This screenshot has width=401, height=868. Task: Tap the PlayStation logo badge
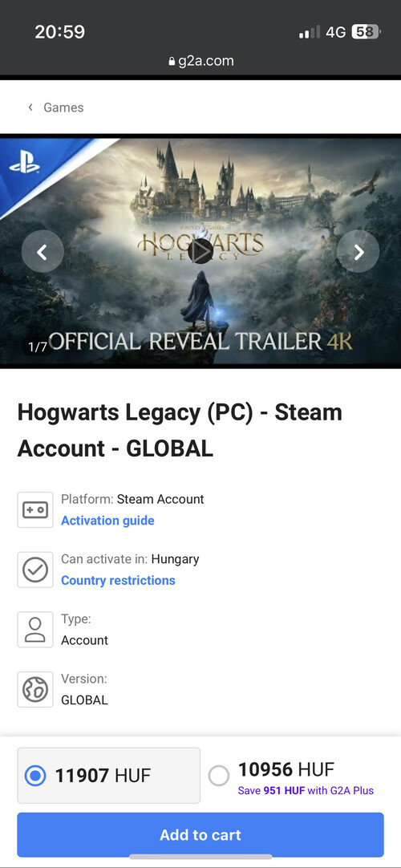25,163
